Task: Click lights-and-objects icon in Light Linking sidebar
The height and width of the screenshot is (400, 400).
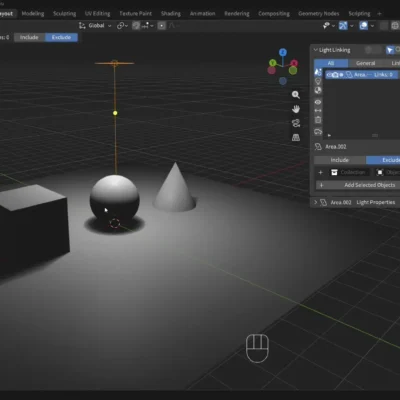Action: click(318, 72)
